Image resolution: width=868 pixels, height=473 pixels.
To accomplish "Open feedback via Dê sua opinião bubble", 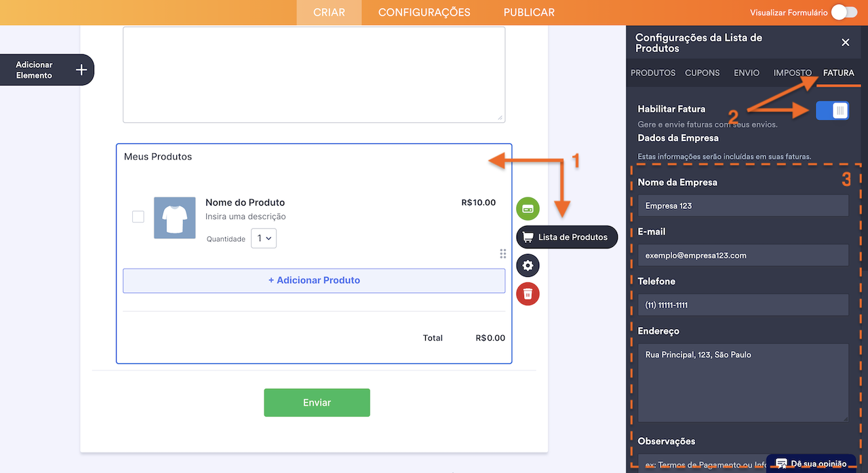I will point(811,463).
